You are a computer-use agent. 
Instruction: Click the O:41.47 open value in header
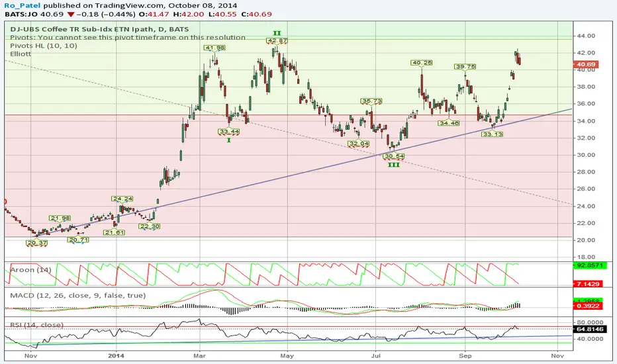(x=155, y=14)
